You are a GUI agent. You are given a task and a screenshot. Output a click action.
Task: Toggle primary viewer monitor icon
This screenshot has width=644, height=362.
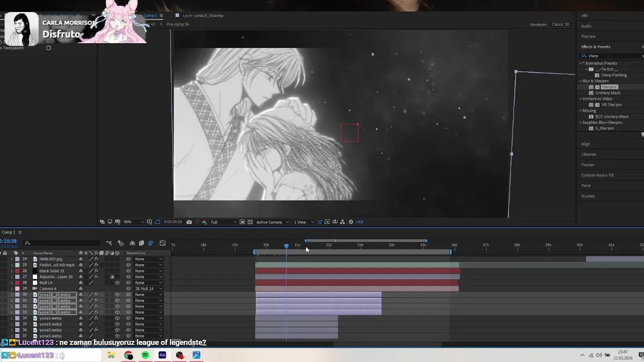tap(110, 222)
